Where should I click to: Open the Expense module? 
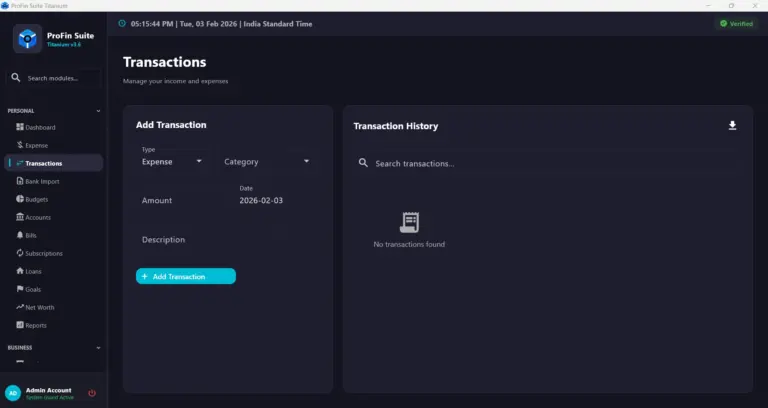[x=53, y=145]
